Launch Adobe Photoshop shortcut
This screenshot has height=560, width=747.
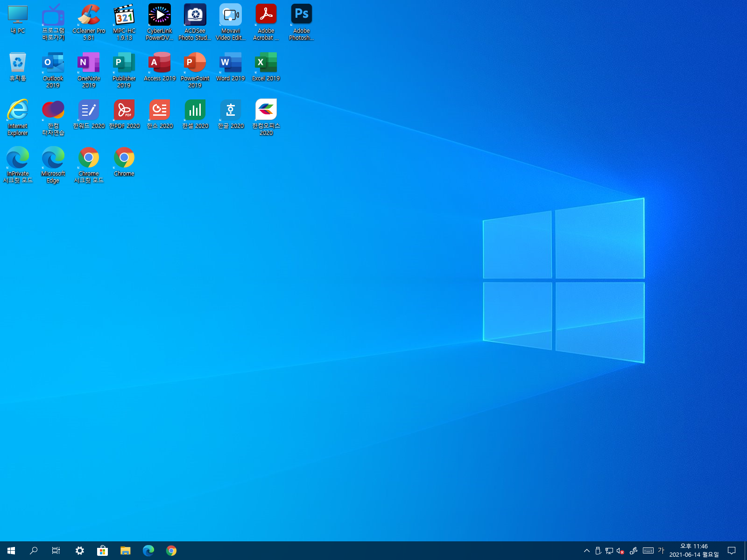[x=302, y=22]
